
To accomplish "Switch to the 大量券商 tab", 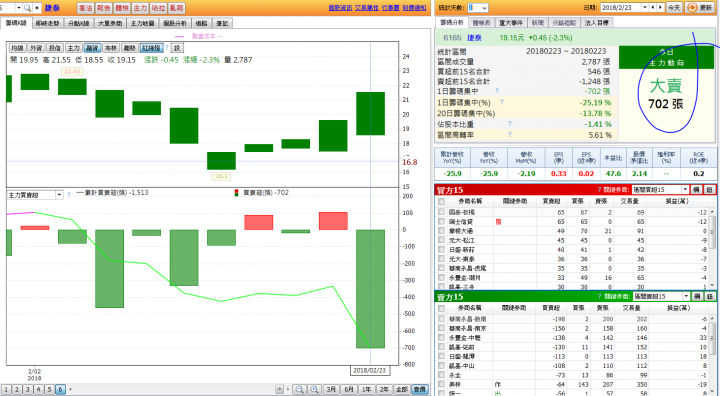I will coord(110,23).
